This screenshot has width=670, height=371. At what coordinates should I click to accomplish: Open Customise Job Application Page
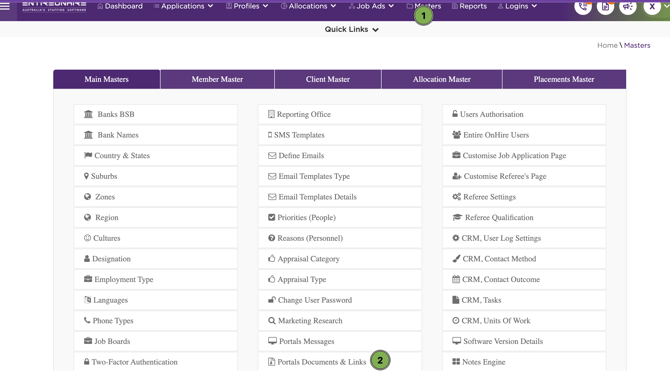tap(524, 156)
